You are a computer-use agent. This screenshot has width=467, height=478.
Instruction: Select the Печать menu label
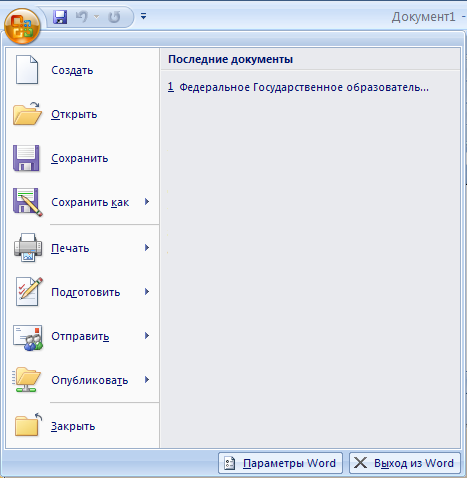coord(70,248)
